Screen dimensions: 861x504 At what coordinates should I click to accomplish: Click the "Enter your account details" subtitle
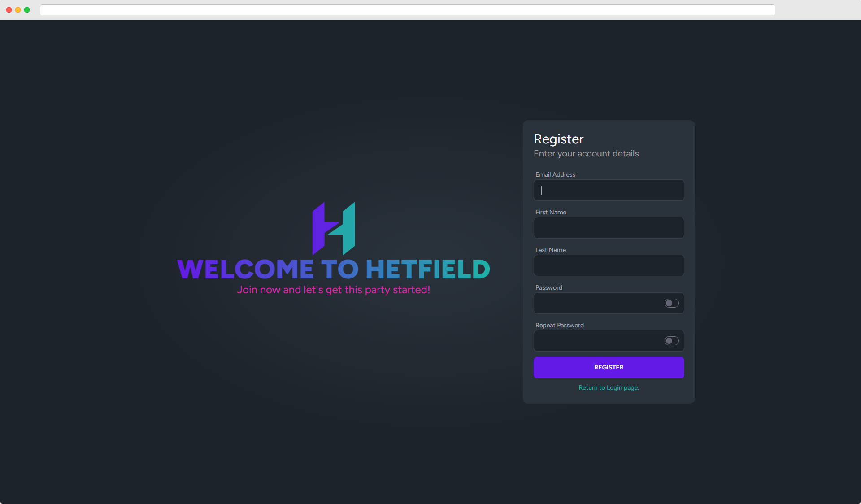(586, 153)
